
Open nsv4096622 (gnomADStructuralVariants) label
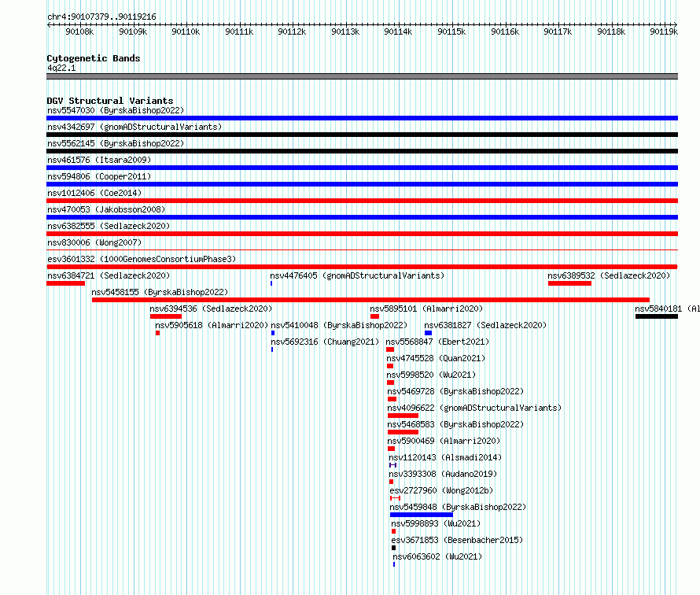[474, 408]
